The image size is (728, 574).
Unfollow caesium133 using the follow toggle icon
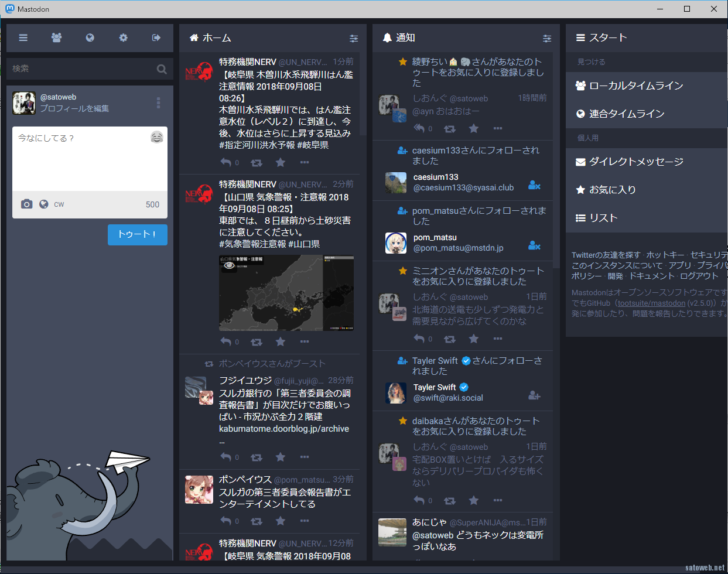(534, 185)
